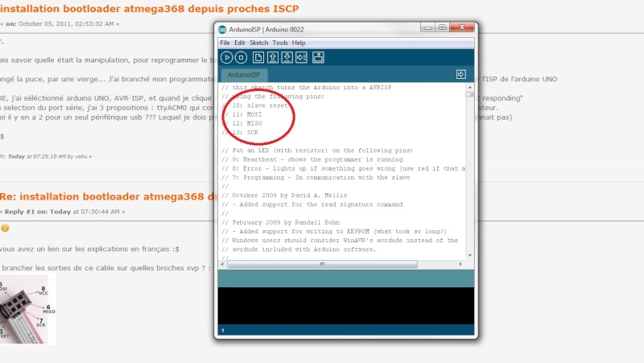Click line 'February 2009 by Randall Bohn'
Viewport: 644px width, 363px height.
coord(280,223)
